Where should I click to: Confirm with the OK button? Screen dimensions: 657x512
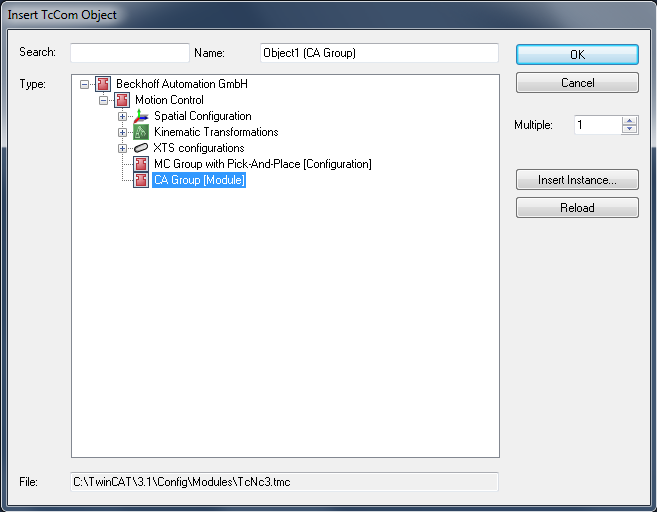pyautogui.click(x=577, y=54)
